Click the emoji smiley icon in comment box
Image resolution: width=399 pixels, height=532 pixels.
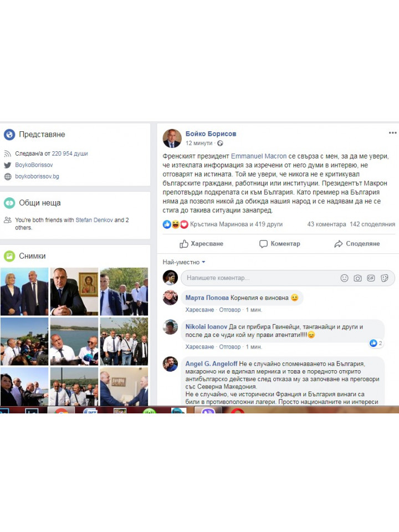(x=344, y=278)
